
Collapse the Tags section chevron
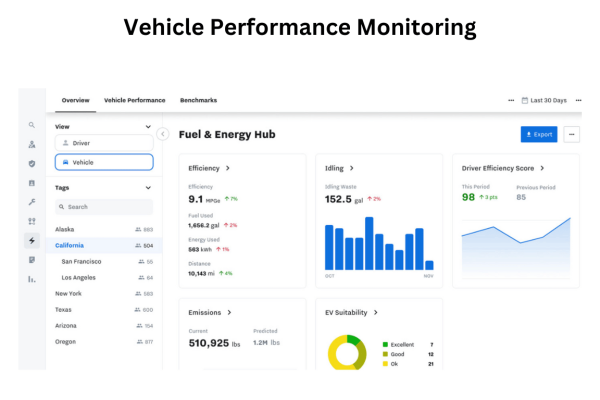[x=148, y=187]
